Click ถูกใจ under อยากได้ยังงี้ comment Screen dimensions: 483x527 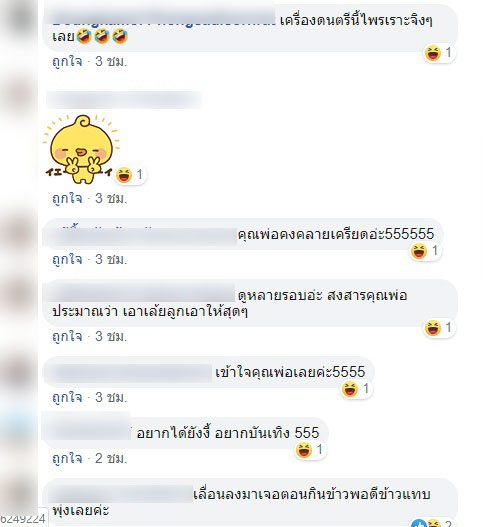[67, 458]
